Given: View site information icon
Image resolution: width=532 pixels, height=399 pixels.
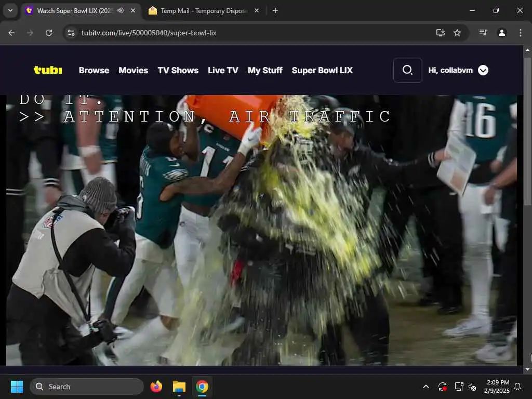Looking at the screenshot, I should pyautogui.click(x=71, y=33).
